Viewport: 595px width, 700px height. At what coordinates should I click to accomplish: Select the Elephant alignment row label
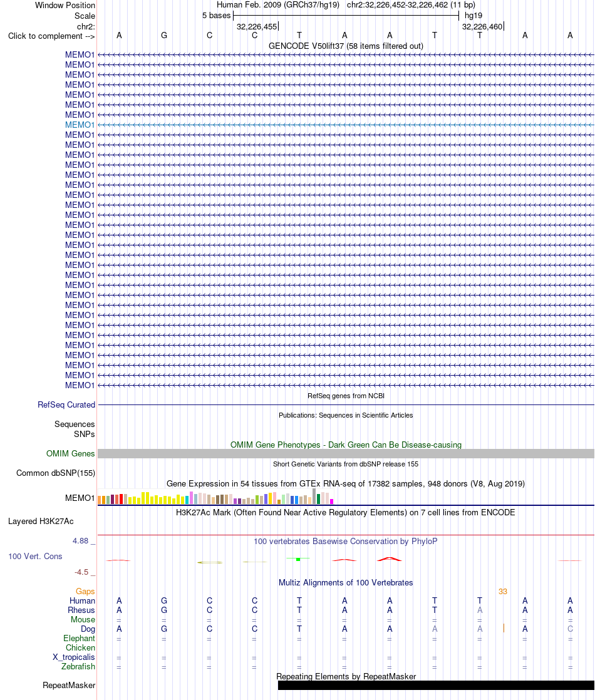(x=79, y=639)
